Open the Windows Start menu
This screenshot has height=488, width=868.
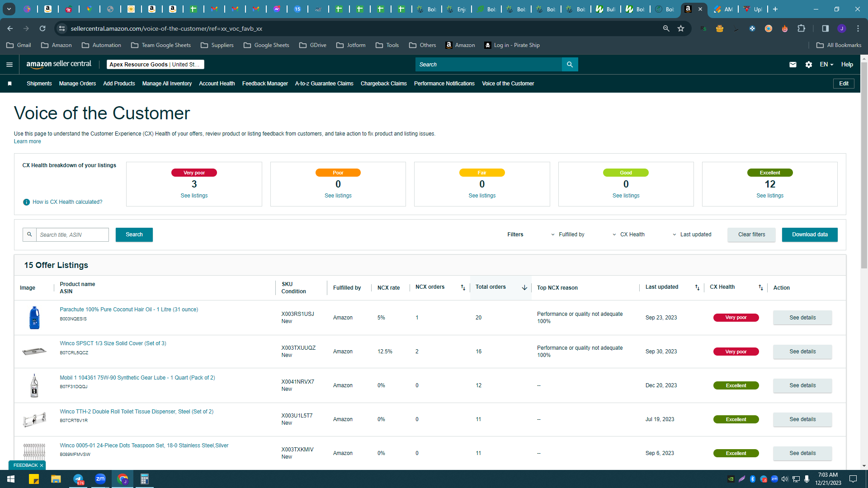pos(11,479)
